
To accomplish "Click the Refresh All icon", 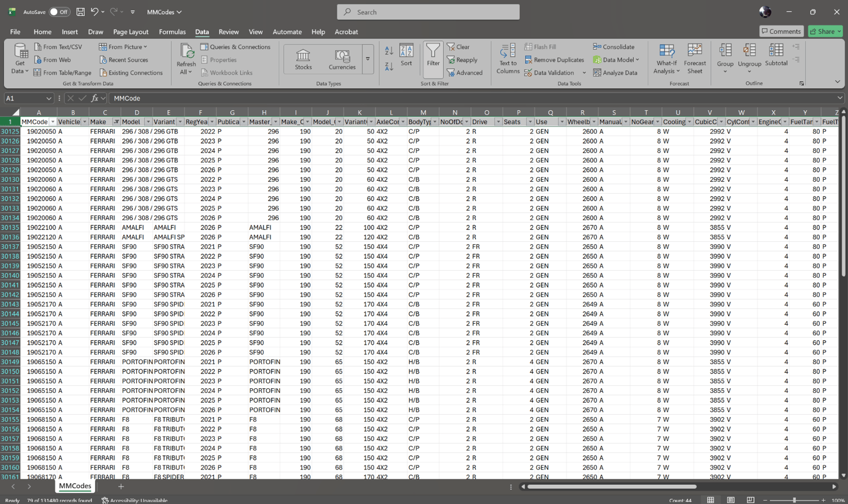I will (x=186, y=52).
